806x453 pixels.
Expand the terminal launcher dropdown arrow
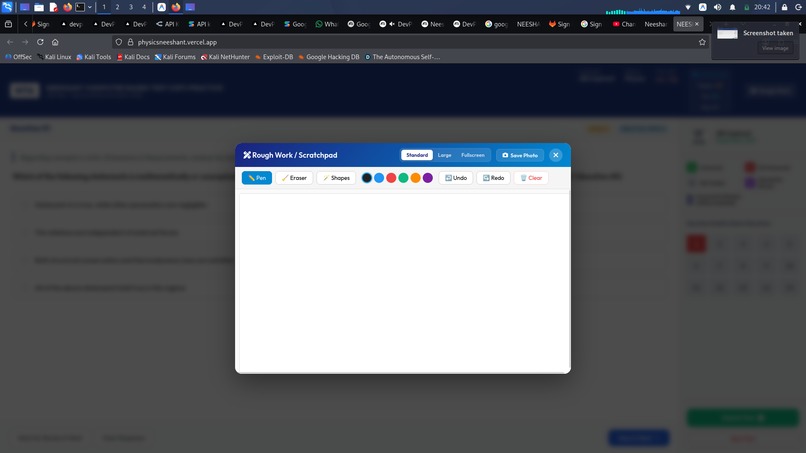(x=89, y=7)
